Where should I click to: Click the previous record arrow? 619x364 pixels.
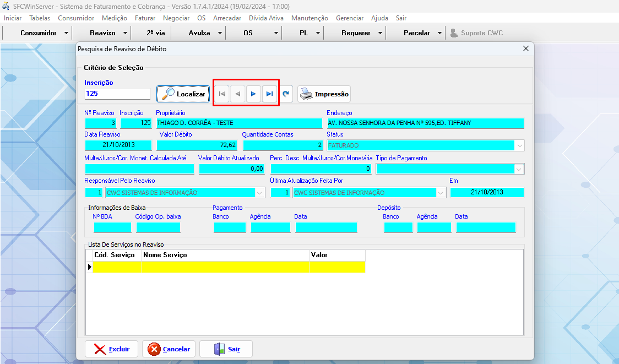pos(238,94)
